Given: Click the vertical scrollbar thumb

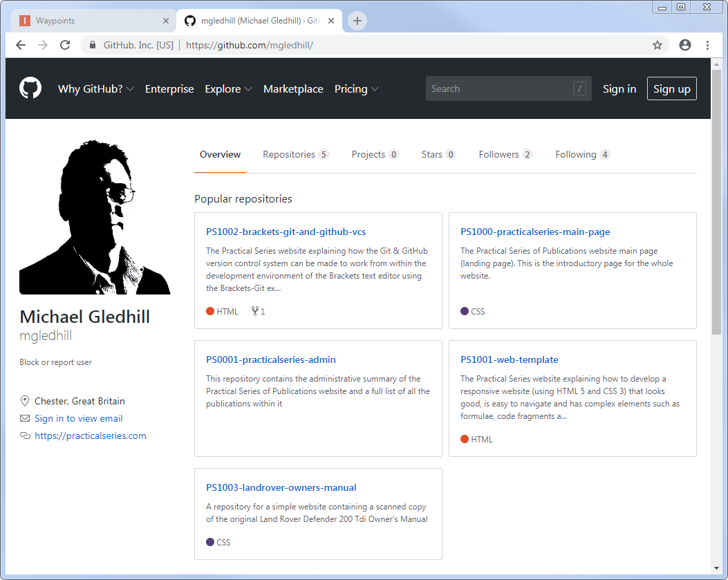Looking at the screenshot, I should coord(716,202).
